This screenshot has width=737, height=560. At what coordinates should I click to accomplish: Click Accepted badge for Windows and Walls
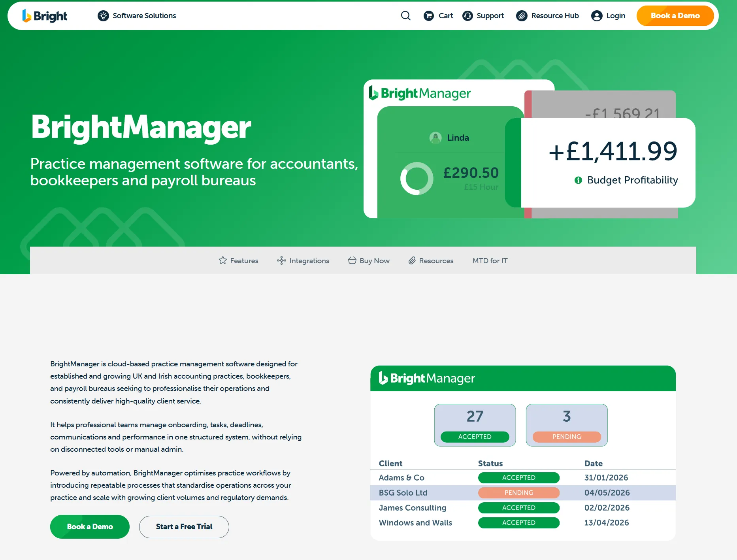click(x=519, y=522)
